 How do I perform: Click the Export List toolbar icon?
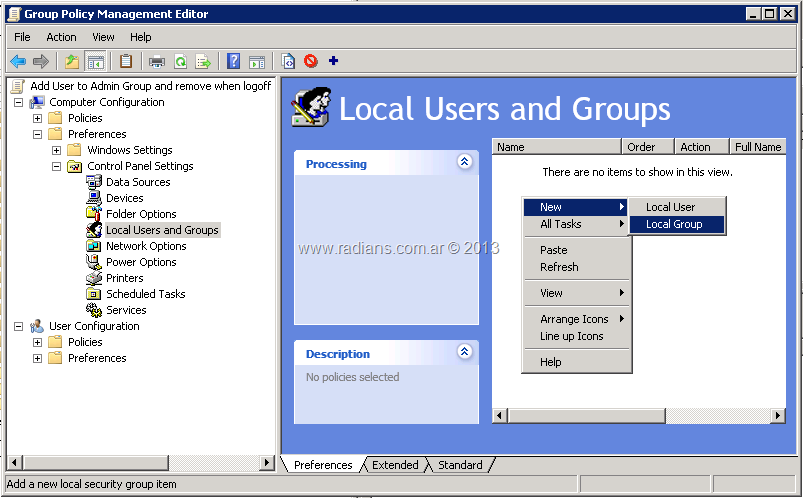[x=203, y=62]
